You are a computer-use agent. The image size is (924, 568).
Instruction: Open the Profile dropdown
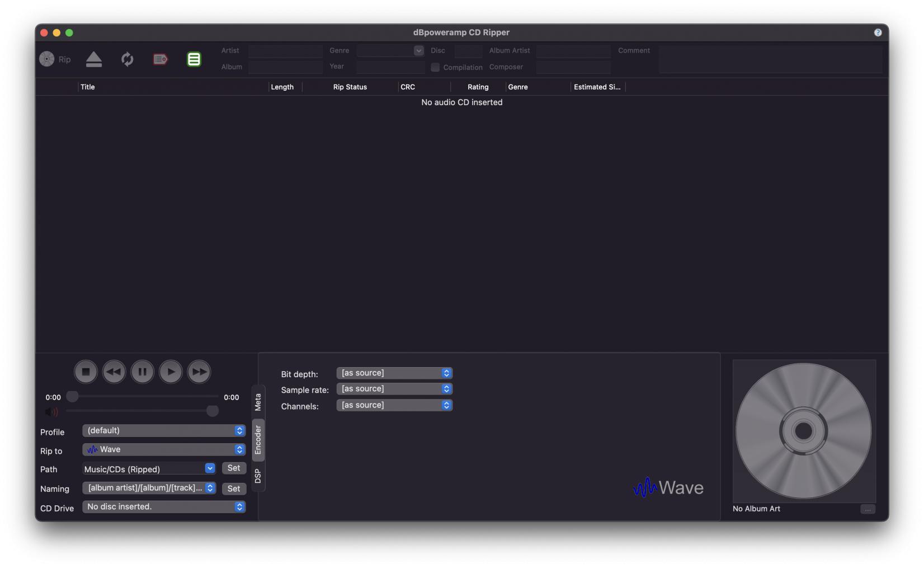pyautogui.click(x=164, y=431)
